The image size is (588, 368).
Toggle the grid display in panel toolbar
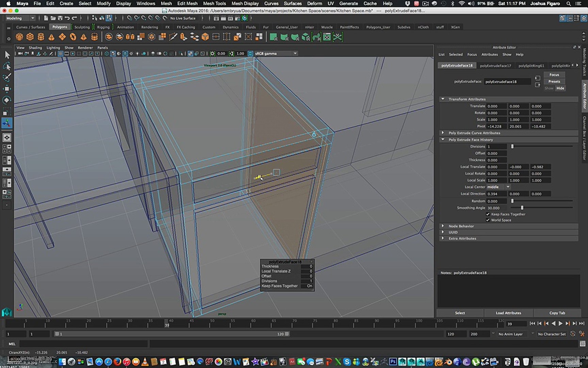point(60,53)
